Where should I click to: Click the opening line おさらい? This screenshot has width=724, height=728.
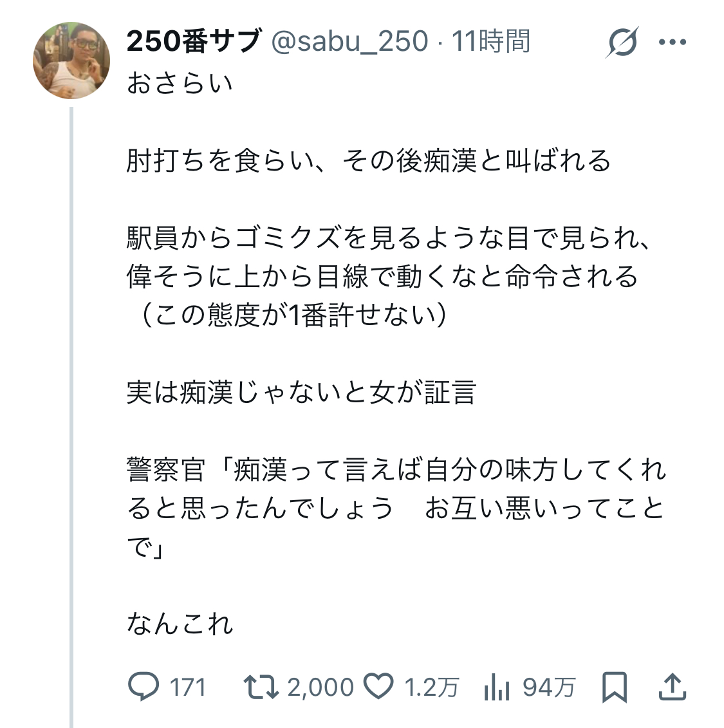180,83
